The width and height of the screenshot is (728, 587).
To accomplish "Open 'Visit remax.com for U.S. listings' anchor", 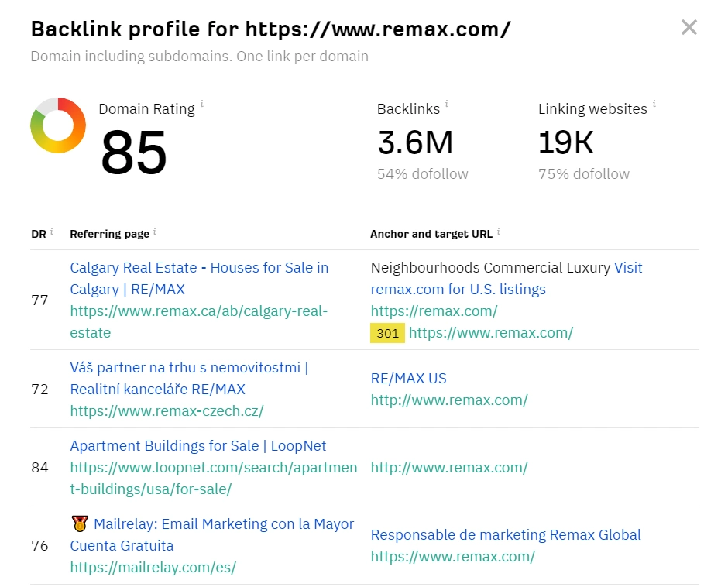I will (x=507, y=278).
